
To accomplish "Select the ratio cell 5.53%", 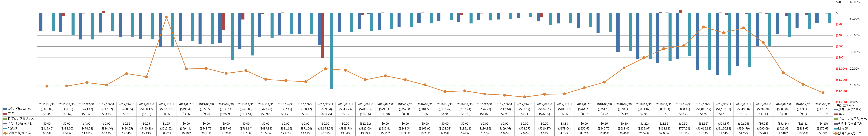I will tap(823, 133).
